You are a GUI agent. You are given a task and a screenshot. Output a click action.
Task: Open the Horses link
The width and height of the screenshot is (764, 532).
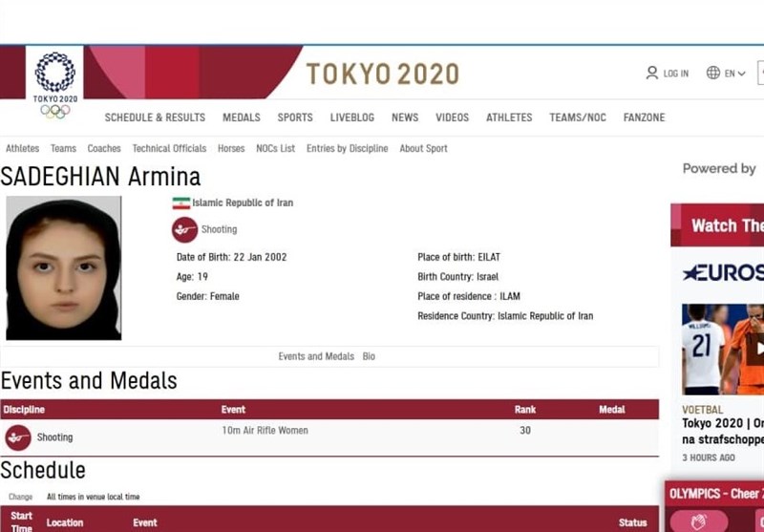coord(231,148)
